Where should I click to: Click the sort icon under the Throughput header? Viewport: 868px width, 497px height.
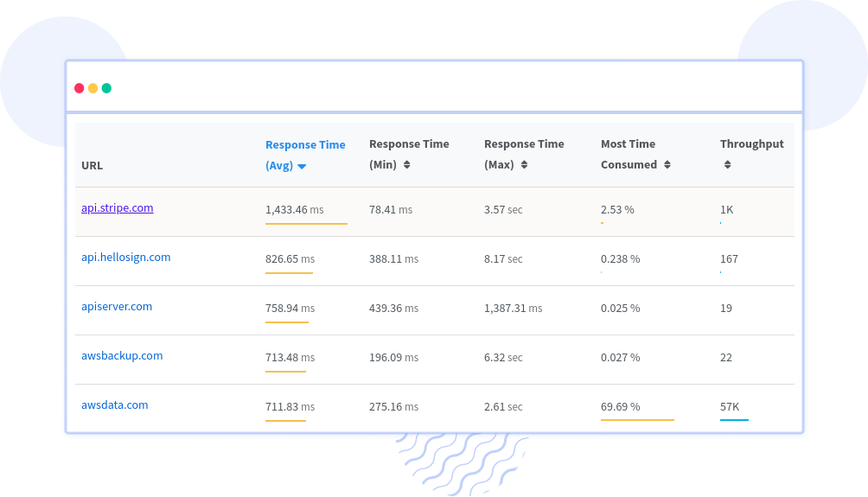tap(727, 165)
